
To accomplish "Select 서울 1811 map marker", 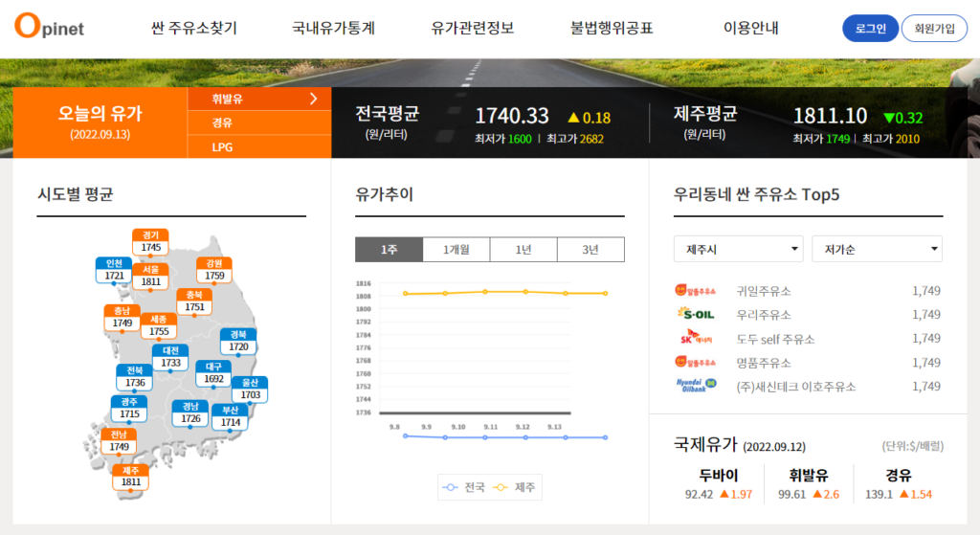I will click(x=150, y=277).
